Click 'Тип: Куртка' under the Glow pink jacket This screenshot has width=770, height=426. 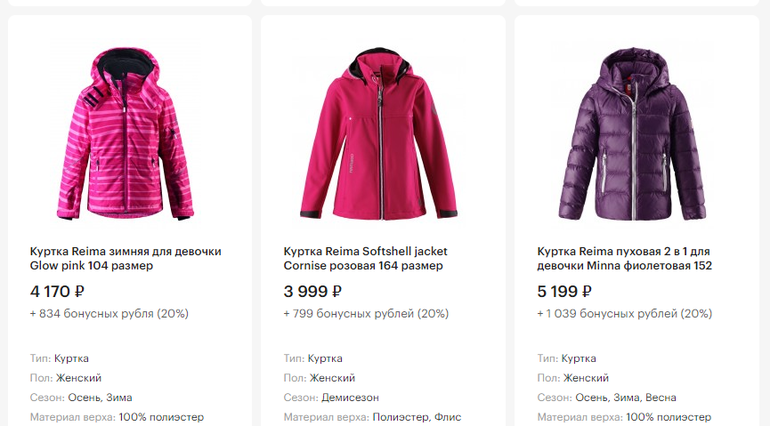(x=59, y=358)
